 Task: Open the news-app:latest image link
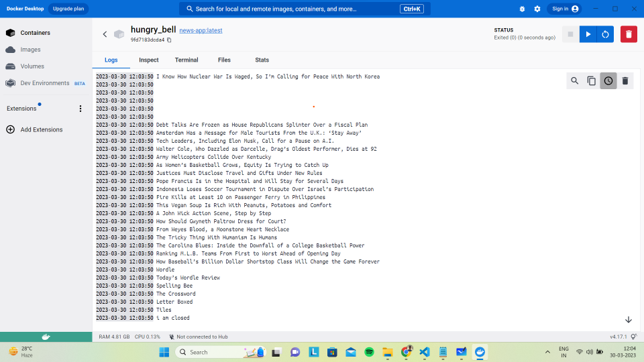(201, 30)
